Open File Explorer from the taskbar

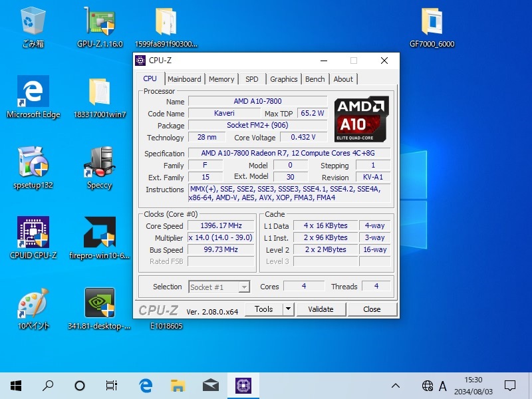[x=178, y=386]
